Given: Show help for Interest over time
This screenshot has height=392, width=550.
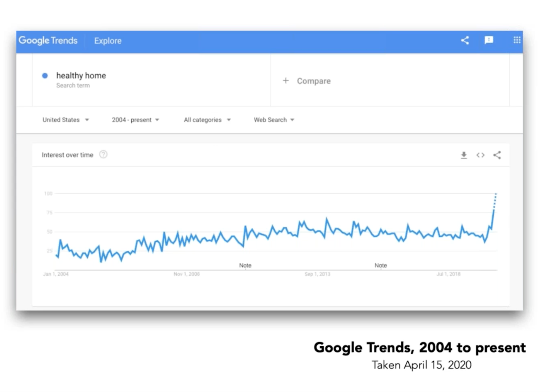Looking at the screenshot, I should [103, 155].
